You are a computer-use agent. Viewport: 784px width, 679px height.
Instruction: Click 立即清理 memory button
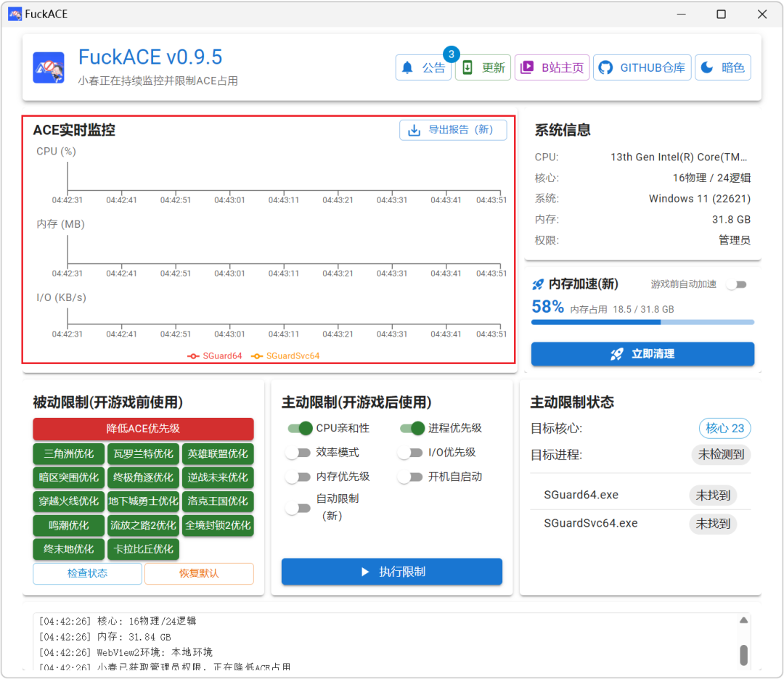click(x=642, y=354)
